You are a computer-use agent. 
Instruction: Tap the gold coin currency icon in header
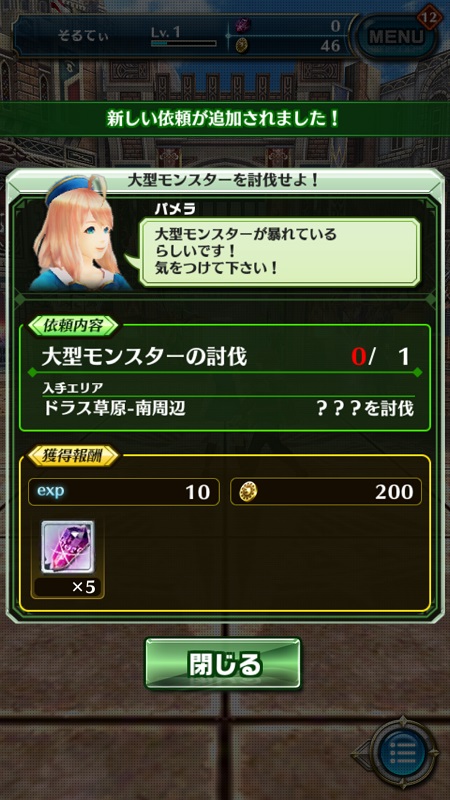[x=242, y=46]
